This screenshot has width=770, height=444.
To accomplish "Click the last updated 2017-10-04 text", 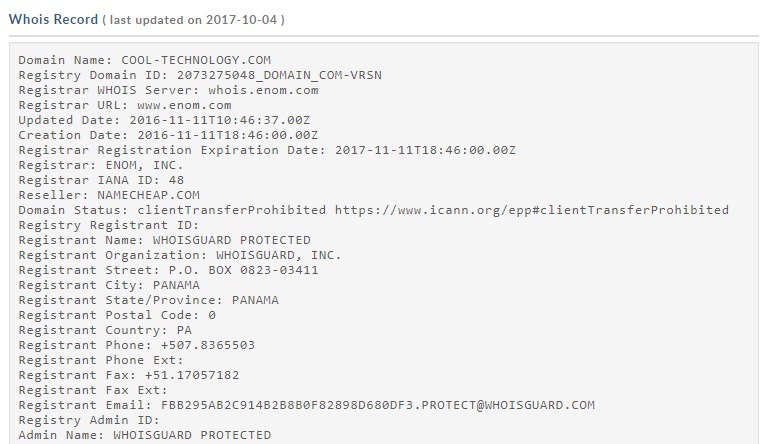I will [x=193, y=20].
